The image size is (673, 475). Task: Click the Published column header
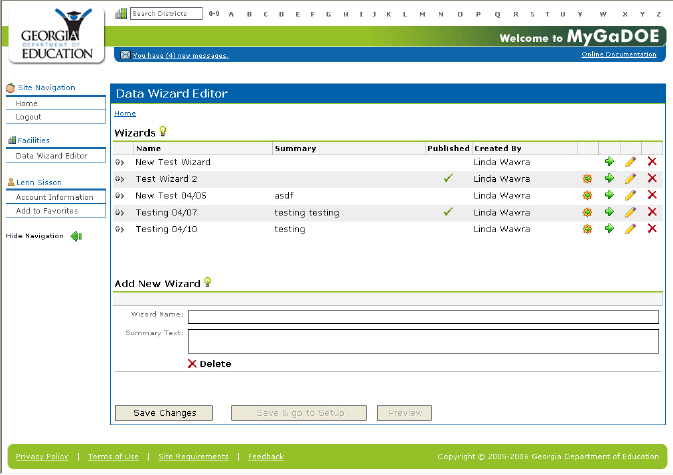[448, 148]
